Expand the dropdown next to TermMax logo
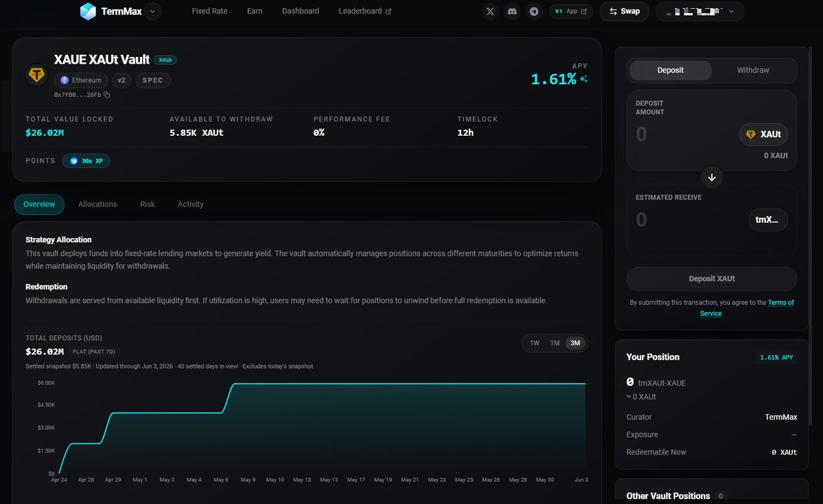This screenshot has width=823, height=504. [x=152, y=11]
